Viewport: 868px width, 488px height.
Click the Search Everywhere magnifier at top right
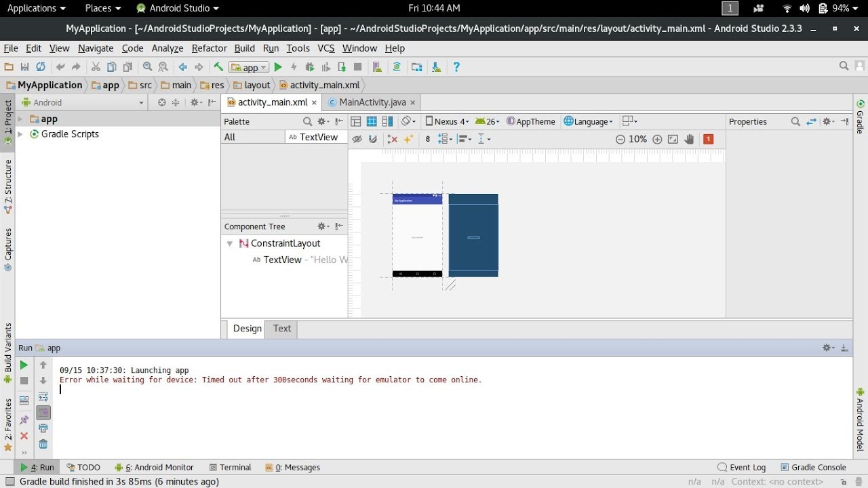(844, 66)
